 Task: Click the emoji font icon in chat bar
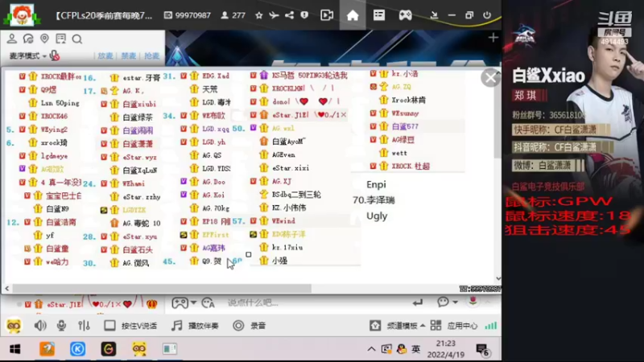[x=208, y=303]
